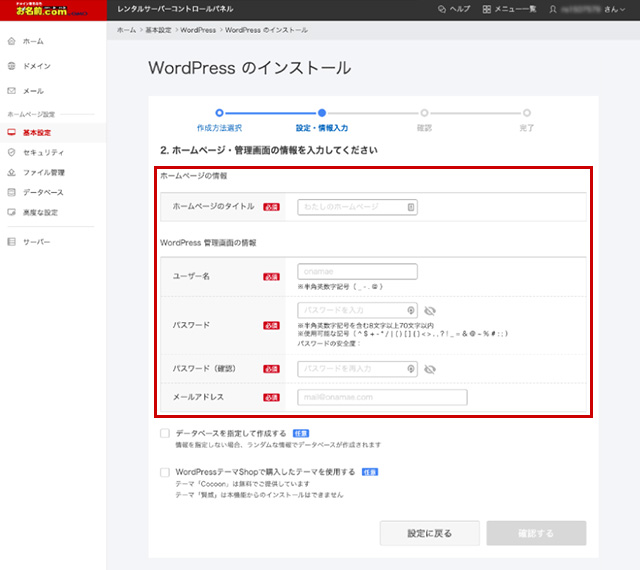The height and width of the screenshot is (570, 640).
Task: Click the security shield icon
Action: pyautogui.click(x=11, y=152)
